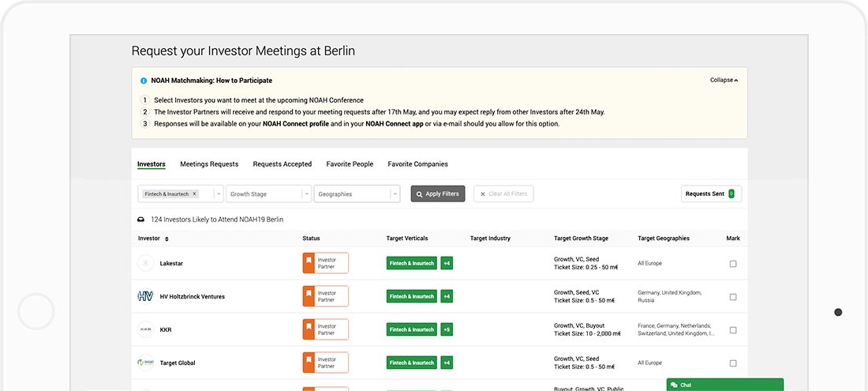Click the HV Holtzbrinck Ventures investor name
Screen dimensions: 868x391
(x=192, y=297)
